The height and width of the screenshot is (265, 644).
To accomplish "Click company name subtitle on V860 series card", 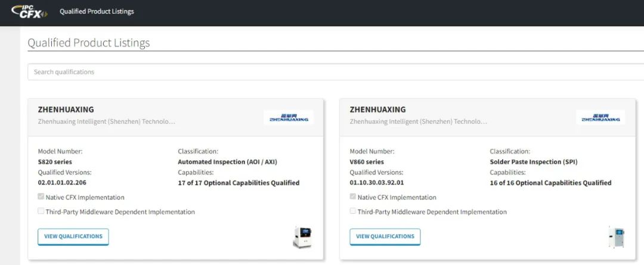I will tap(419, 122).
